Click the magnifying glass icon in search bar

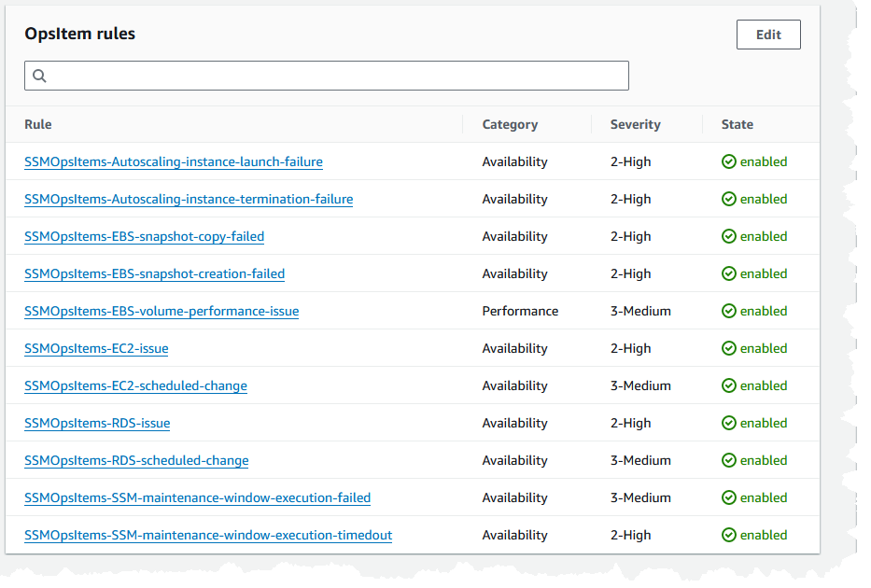click(38, 75)
